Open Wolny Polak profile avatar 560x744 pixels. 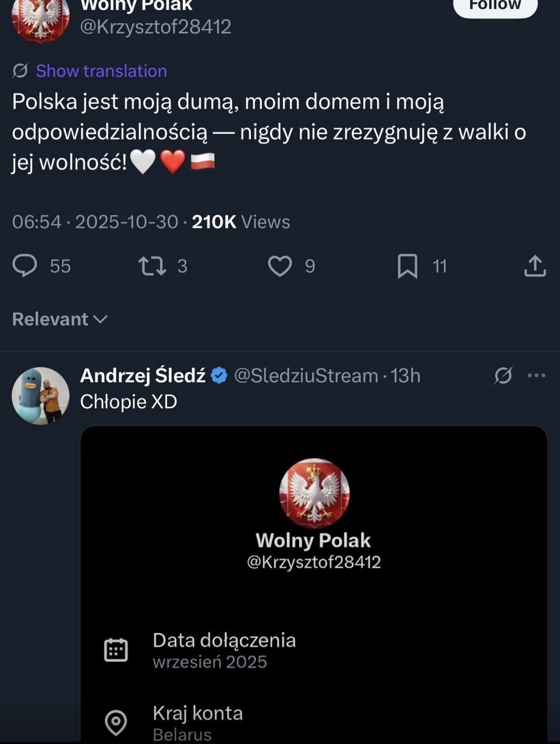tap(40, 19)
